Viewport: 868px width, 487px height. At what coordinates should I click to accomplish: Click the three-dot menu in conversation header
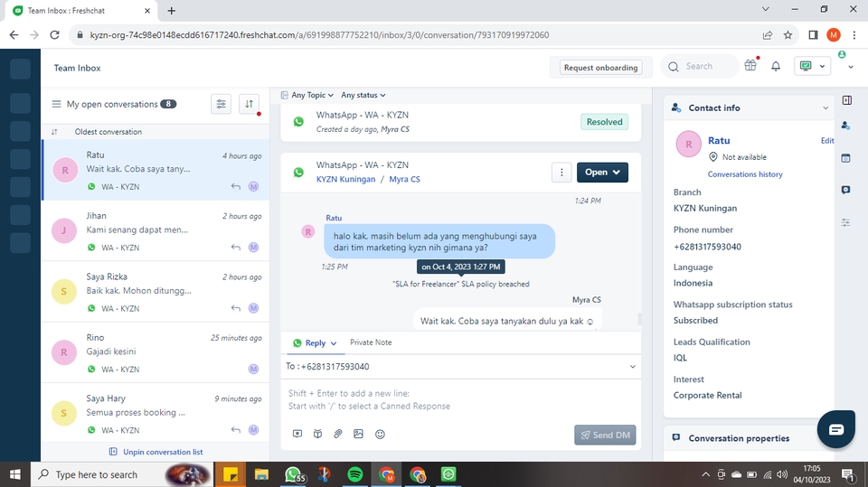(x=561, y=172)
